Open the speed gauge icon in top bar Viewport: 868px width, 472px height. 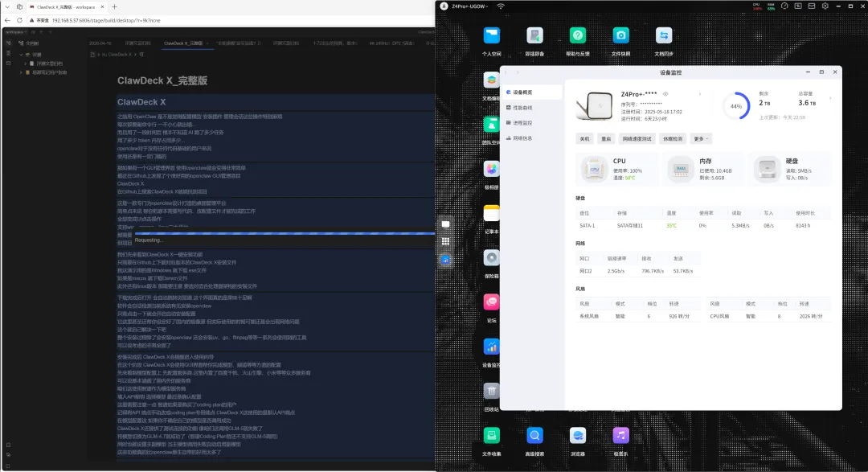tap(784, 6)
